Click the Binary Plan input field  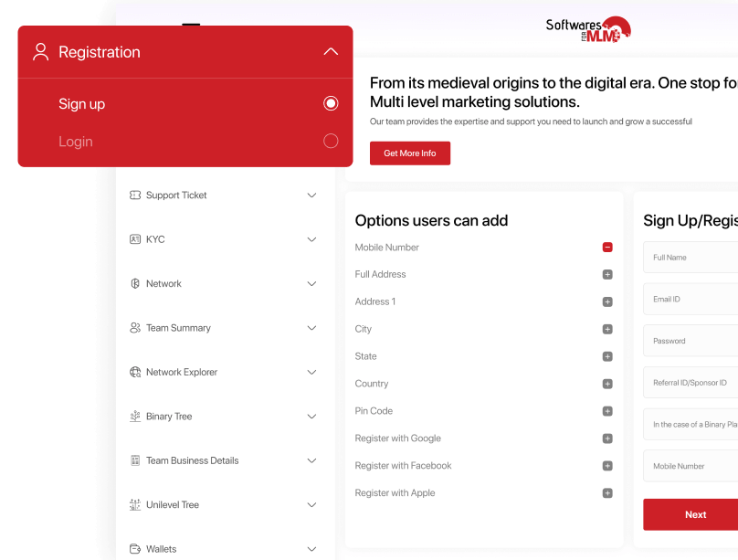point(691,424)
